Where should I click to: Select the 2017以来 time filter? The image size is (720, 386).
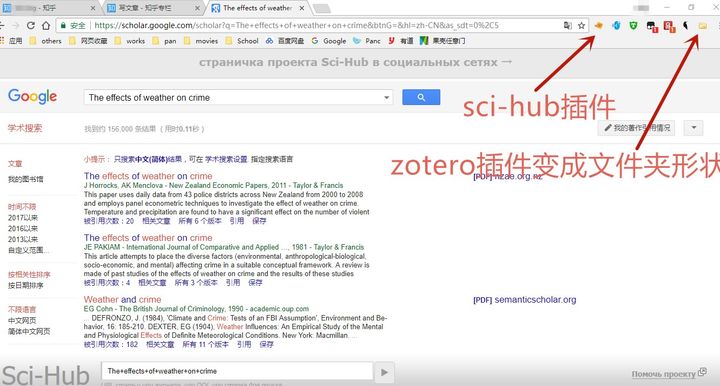pos(23,218)
